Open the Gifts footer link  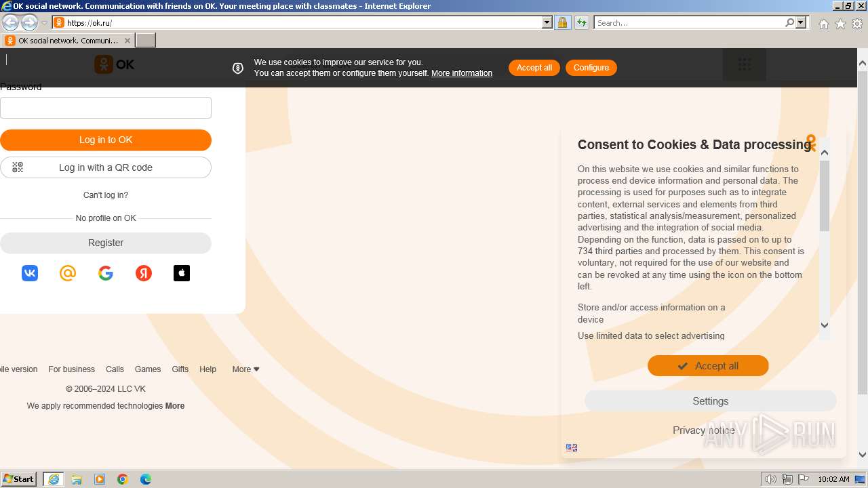180,369
